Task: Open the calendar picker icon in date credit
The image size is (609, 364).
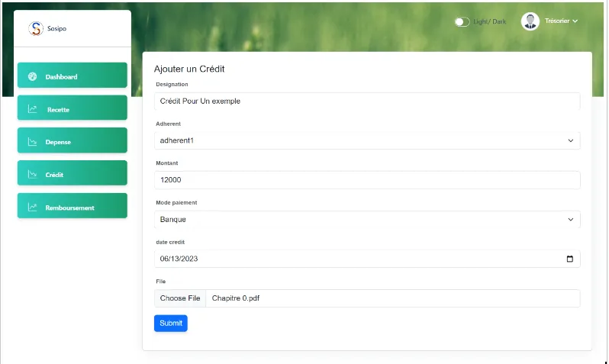Action: point(570,259)
